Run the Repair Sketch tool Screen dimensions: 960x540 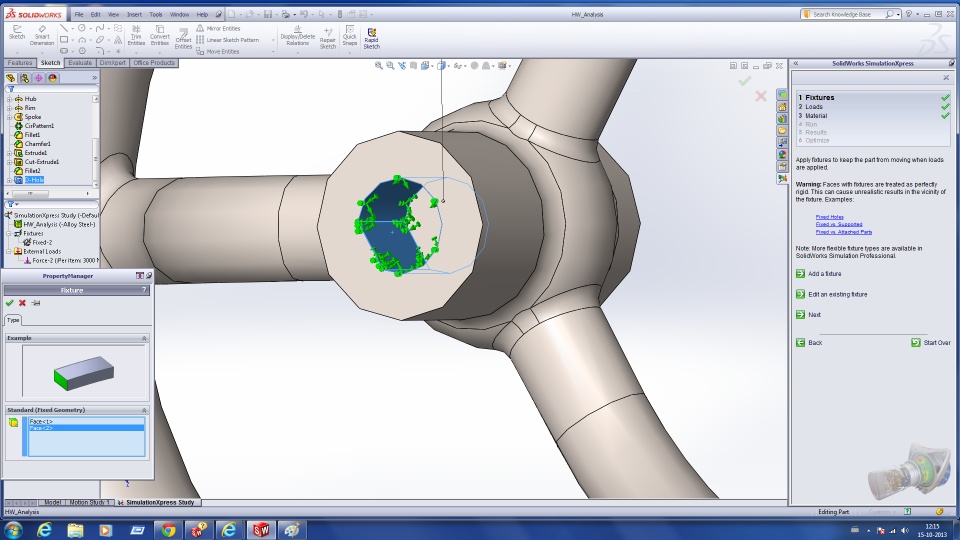click(328, 38)
